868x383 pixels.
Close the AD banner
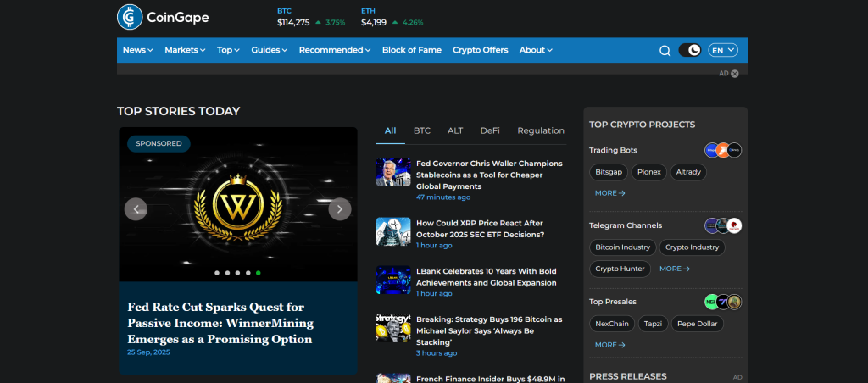[x=735, y=74]
